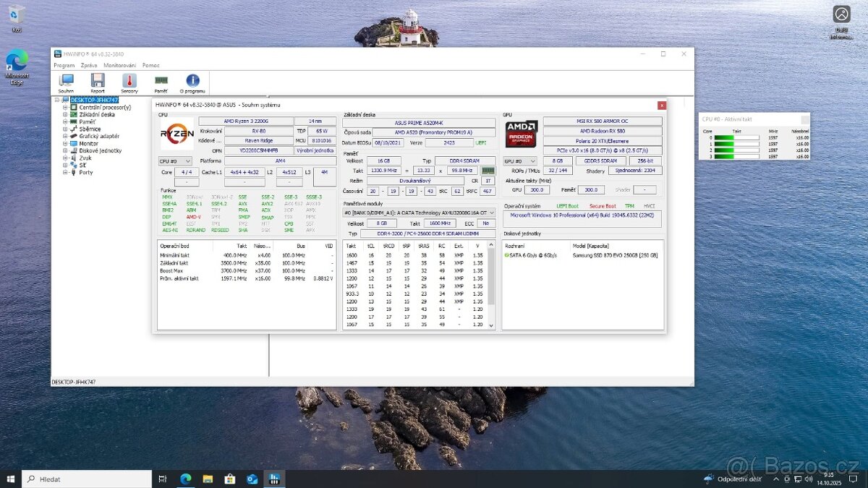Select the Souhrn toolbar icon
This screenshot has width=868, height=488.
tap(66, 82)
